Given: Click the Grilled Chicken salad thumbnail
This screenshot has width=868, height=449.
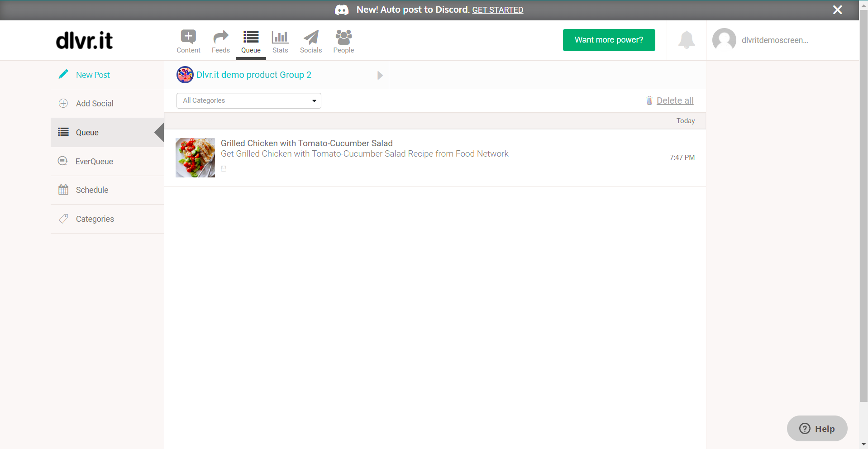Looking at the screenshot, I should pos(195,158).
